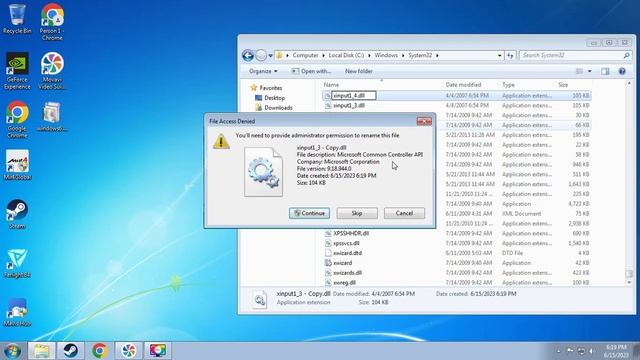The image size is (640, 360).
Task: Open the view options dropdown arrow
Action: (x=589, y=71)
